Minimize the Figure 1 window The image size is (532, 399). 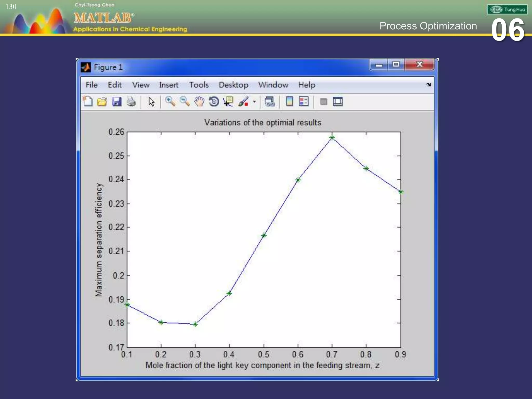click(x=379, y=65)
